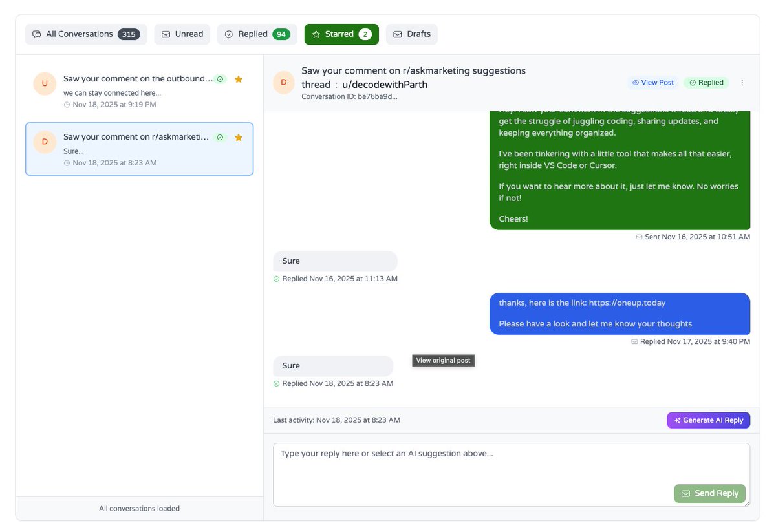Click the U avatar in conversation list
Viewport: 776px width, 532px height.
coord(45,83)
